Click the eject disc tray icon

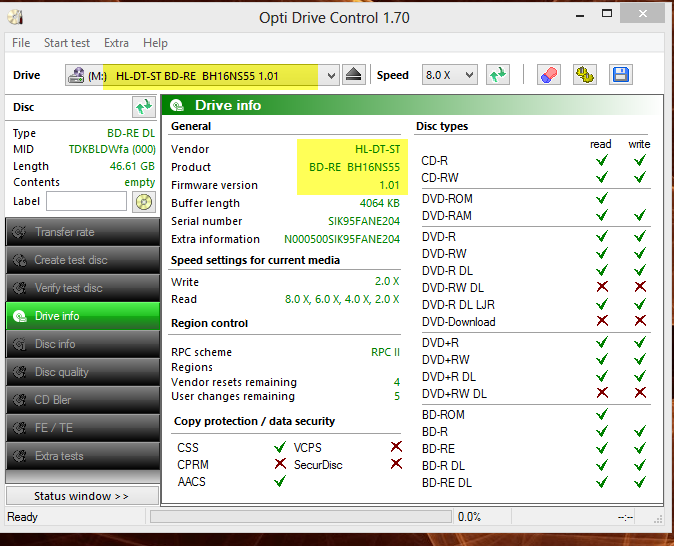point(354,75)
